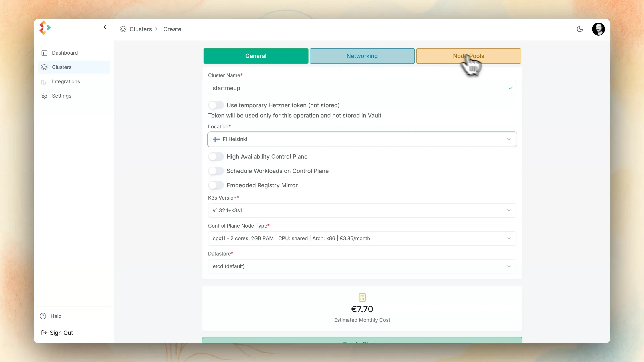Click the Create Cluster button

pos(362,343)
